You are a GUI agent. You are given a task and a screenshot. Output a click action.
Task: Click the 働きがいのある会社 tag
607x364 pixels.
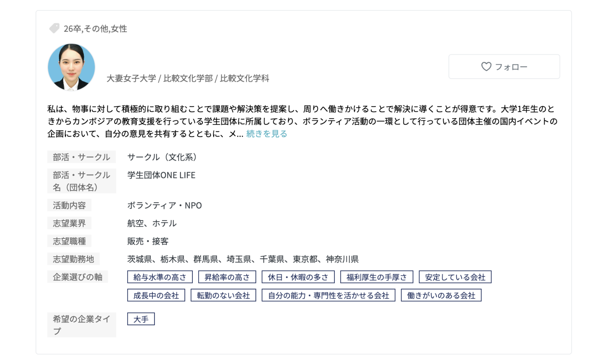(x=441, y=295)
